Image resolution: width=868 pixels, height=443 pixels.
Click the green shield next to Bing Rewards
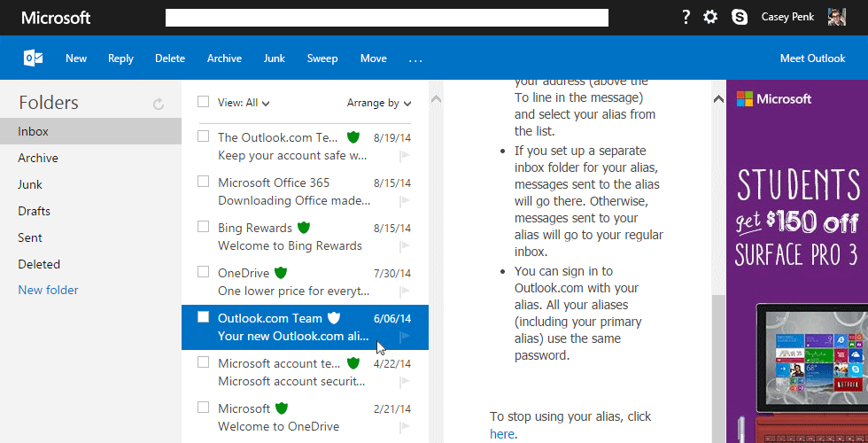303,228
